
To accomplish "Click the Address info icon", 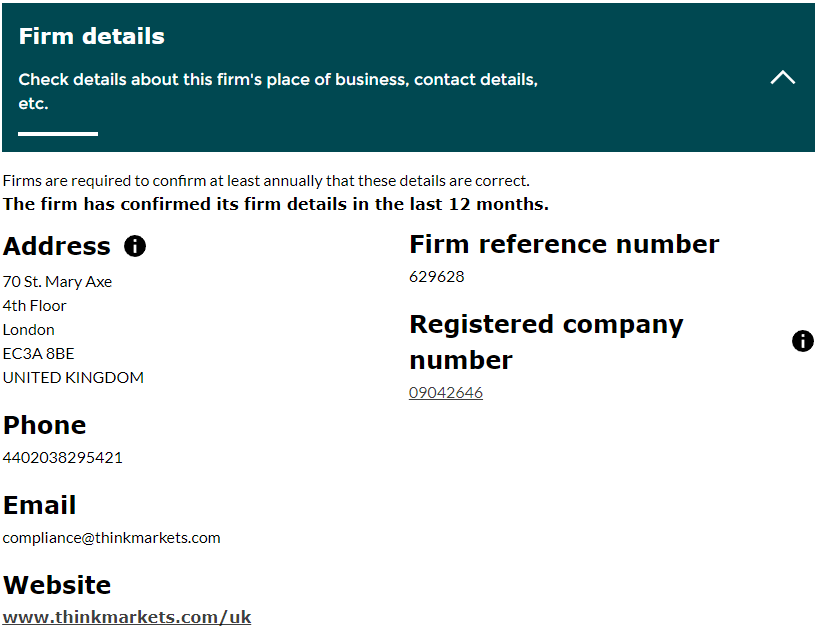I will click(135, 246).
